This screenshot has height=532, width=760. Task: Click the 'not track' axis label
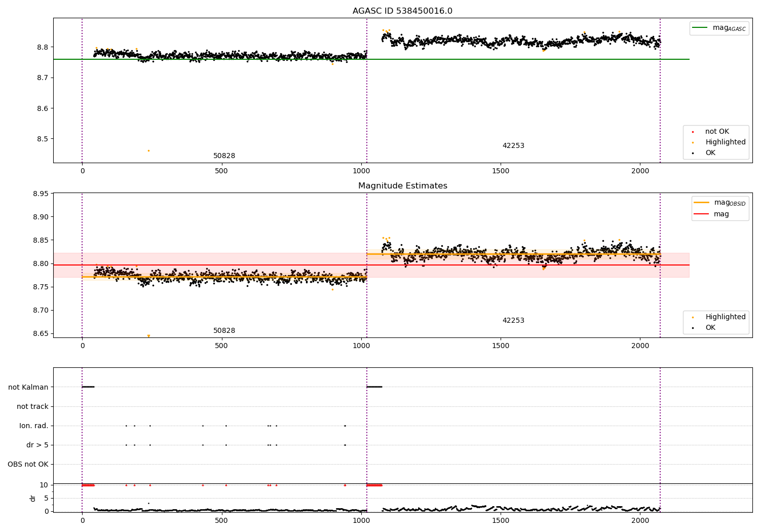(x=32, y=406)
